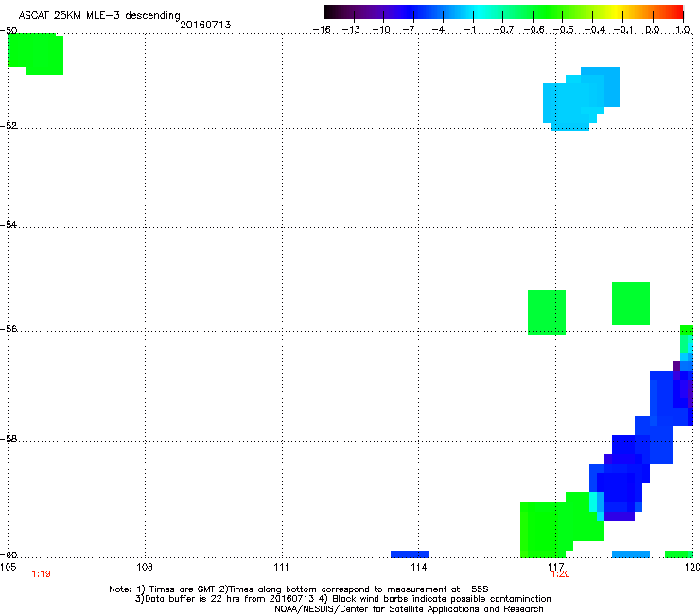Image resolution: width=700 pixels, height=615 pixels.
Task: Click the -50 latitude axis label
Action: click(x=9, y=31)
